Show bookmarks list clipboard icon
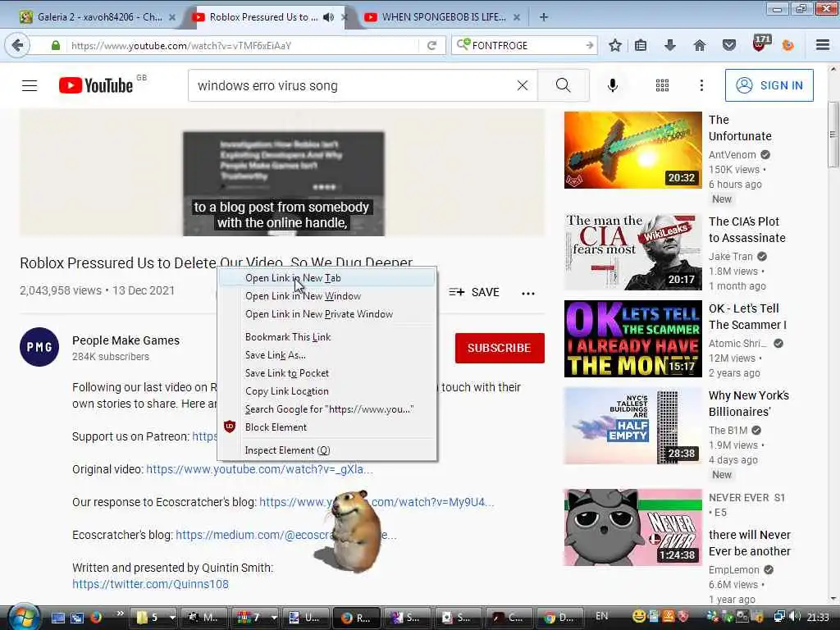 coord(641,46)
